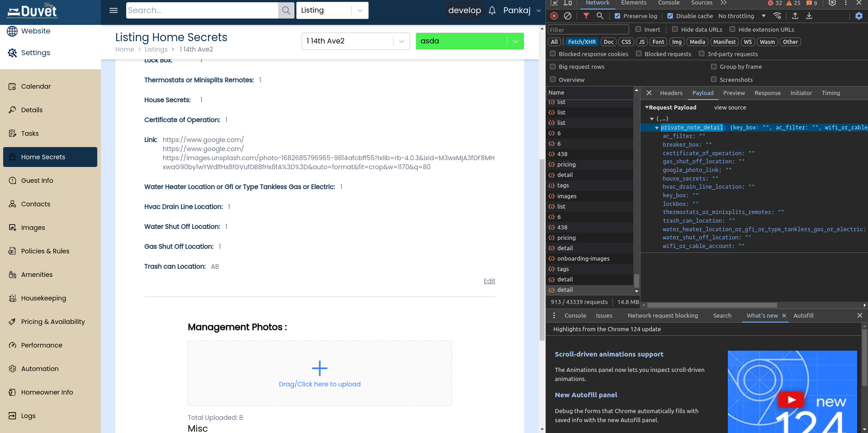
Task: Toggle Disable cache checkbox
Action: 670,16
